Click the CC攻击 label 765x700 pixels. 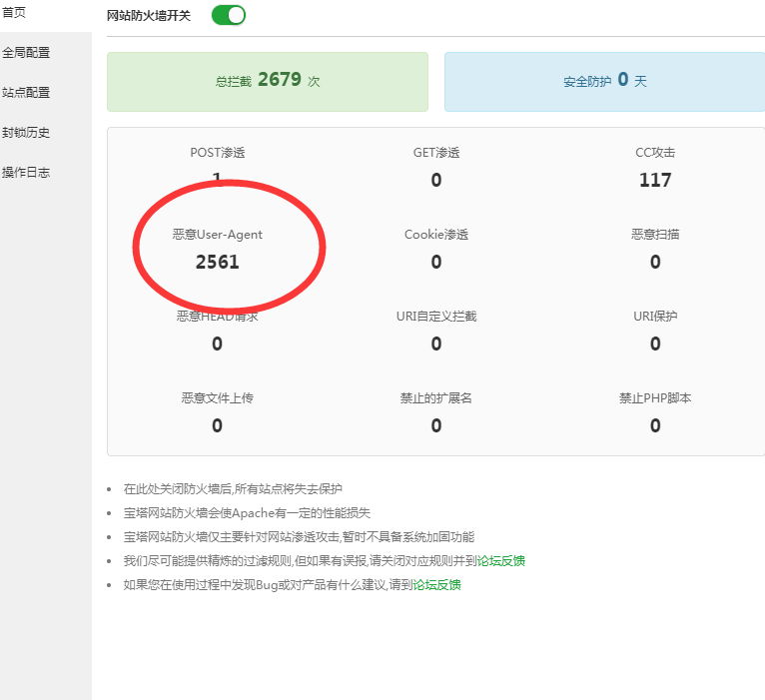(655, 153)
